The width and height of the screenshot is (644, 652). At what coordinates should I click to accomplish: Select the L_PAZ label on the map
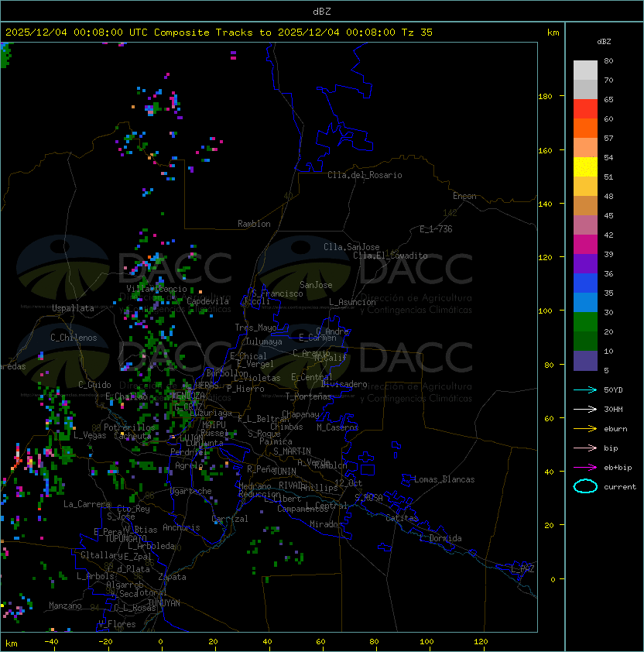(x=522, y=569)
